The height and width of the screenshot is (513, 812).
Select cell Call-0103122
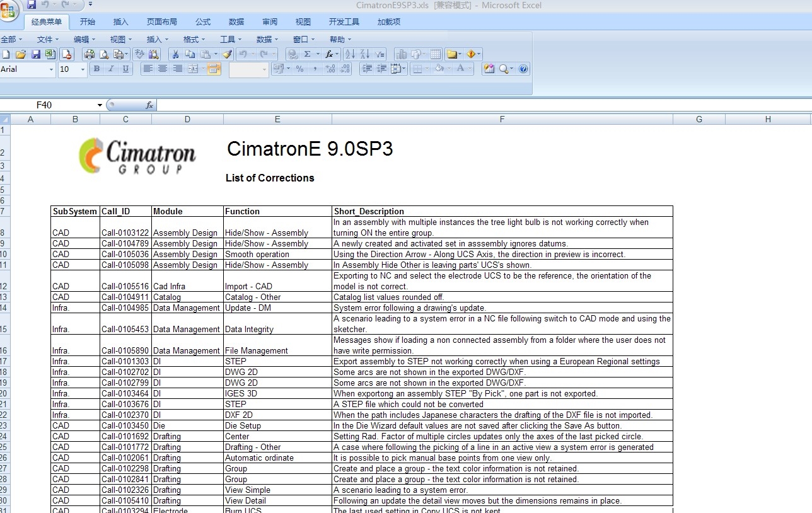[x=125, y=228]
